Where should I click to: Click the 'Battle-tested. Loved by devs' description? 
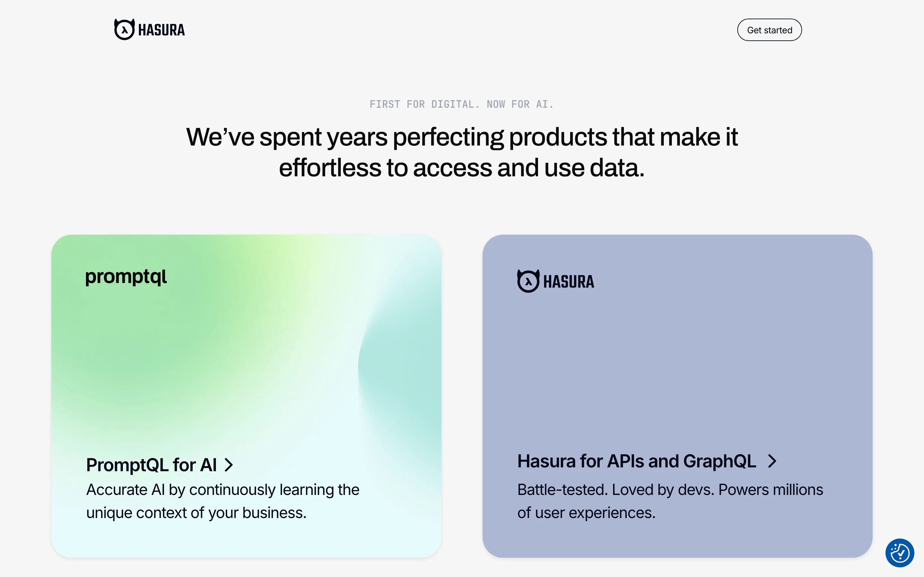pyautogui.click(x=670, y=489)
